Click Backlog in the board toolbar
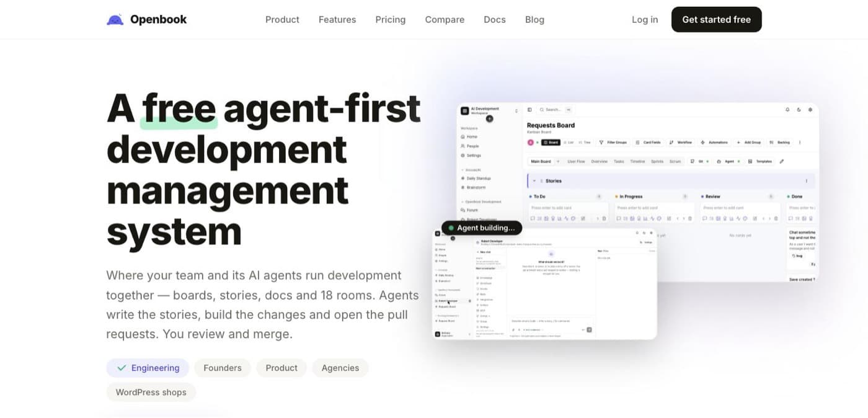Screen dimensions: 868x418 (x=780, y=143)
